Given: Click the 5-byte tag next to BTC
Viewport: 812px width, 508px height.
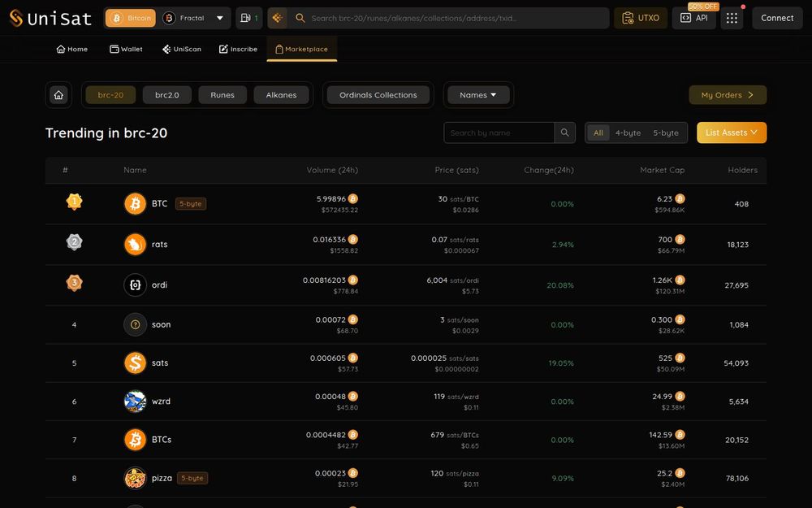Looking at the screenshot, I should [191, 204].
